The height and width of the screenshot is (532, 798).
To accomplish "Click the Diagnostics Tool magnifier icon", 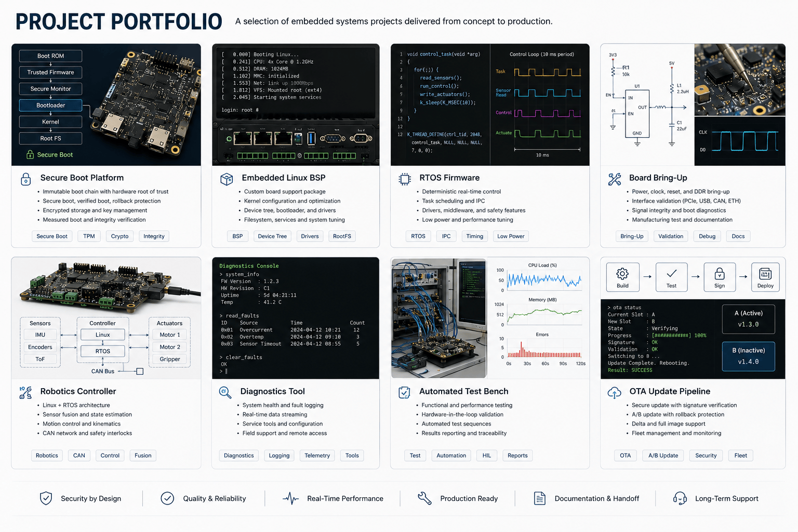I will coord(225,393).
